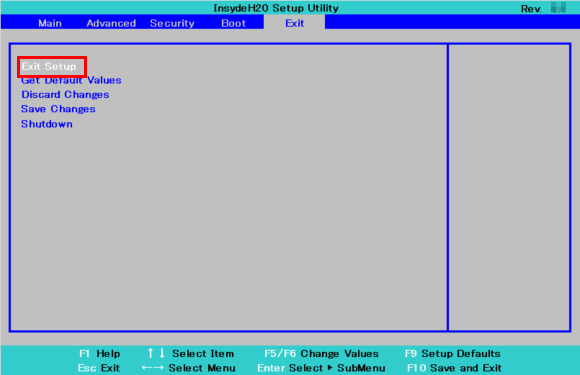Click the left-right arrows Select Menu icon

152,368
